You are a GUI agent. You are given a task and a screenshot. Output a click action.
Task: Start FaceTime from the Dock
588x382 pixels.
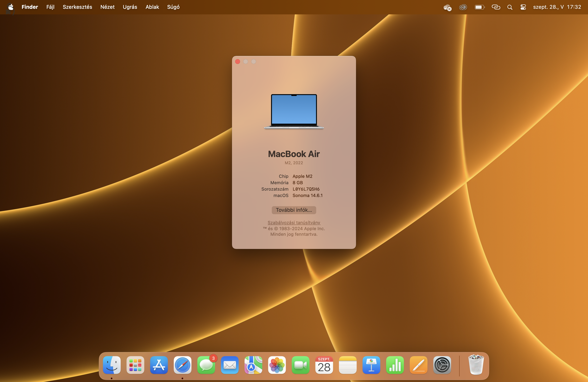[x=300, y=365]
